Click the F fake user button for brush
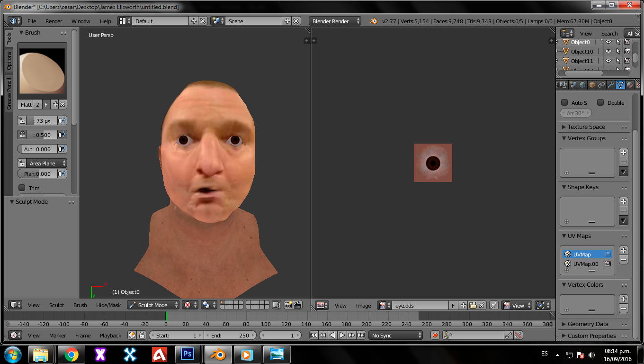 click(46, 104)
